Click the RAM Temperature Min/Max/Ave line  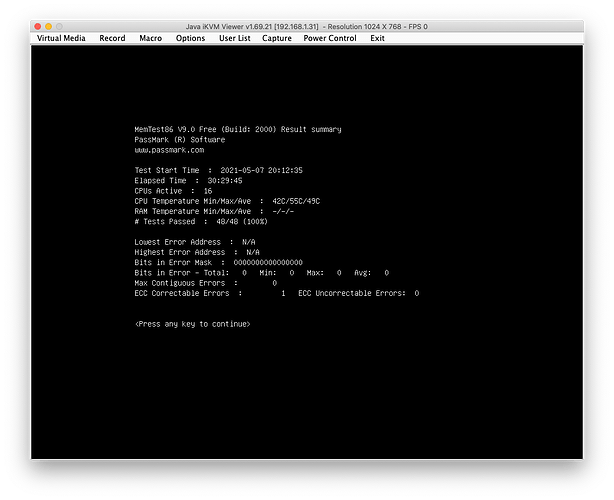click(x=214, y=211)
